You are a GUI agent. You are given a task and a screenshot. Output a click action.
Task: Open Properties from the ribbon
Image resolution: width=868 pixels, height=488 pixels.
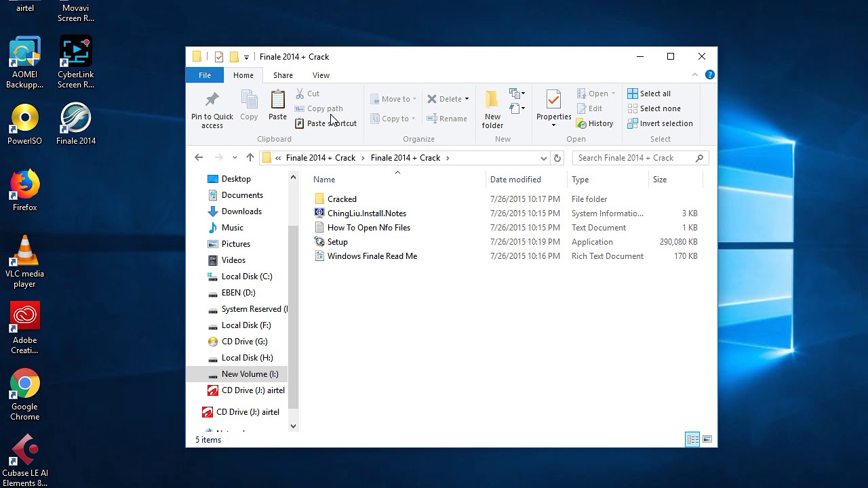click(554, 108)
